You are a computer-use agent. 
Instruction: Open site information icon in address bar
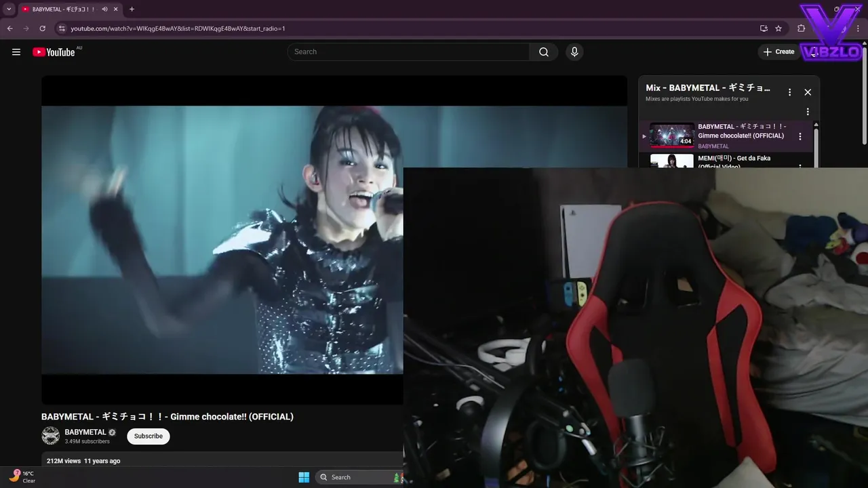(62, 28)
